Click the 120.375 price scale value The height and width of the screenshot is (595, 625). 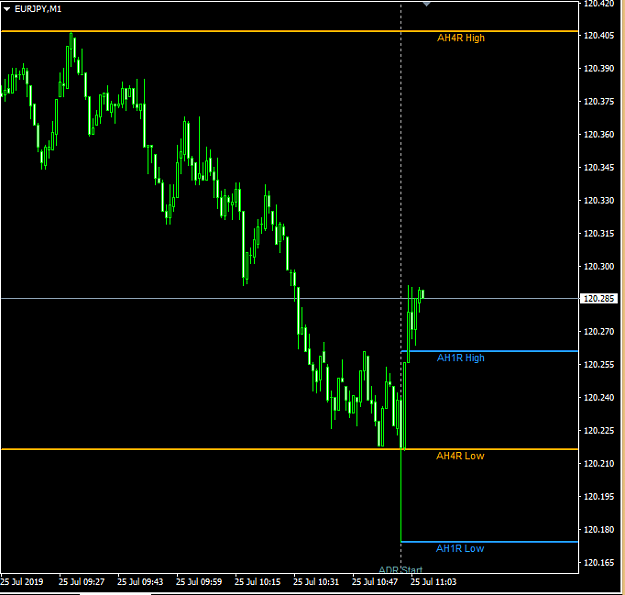[599, 102]
